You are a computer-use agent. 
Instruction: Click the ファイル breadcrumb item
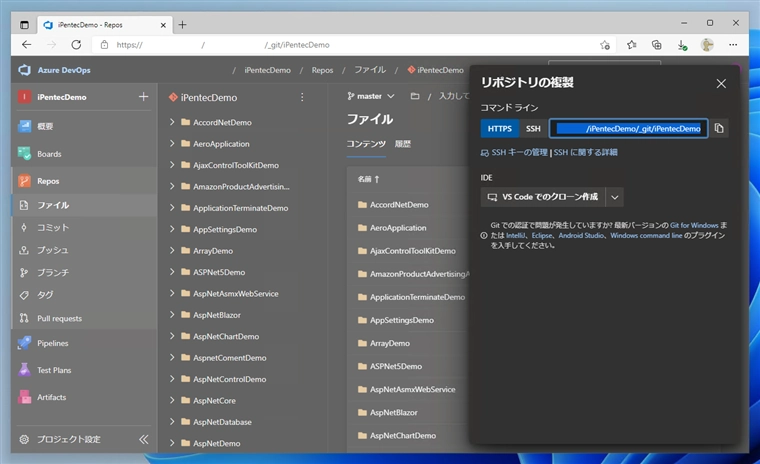click(x=370, y=70)
